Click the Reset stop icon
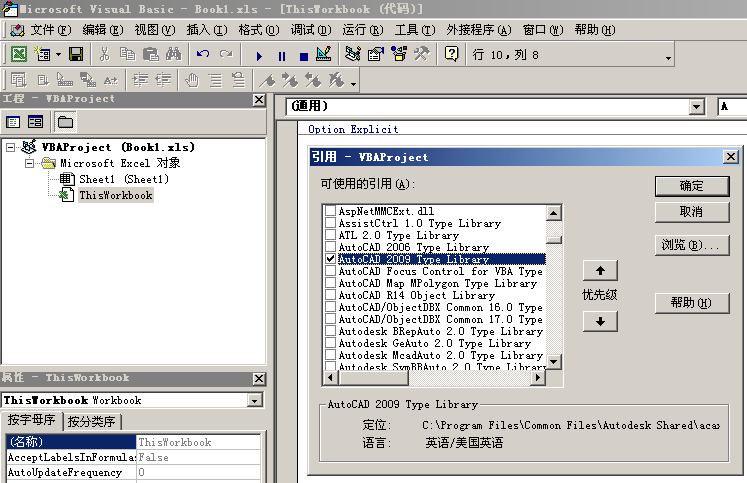 point(303,56)
